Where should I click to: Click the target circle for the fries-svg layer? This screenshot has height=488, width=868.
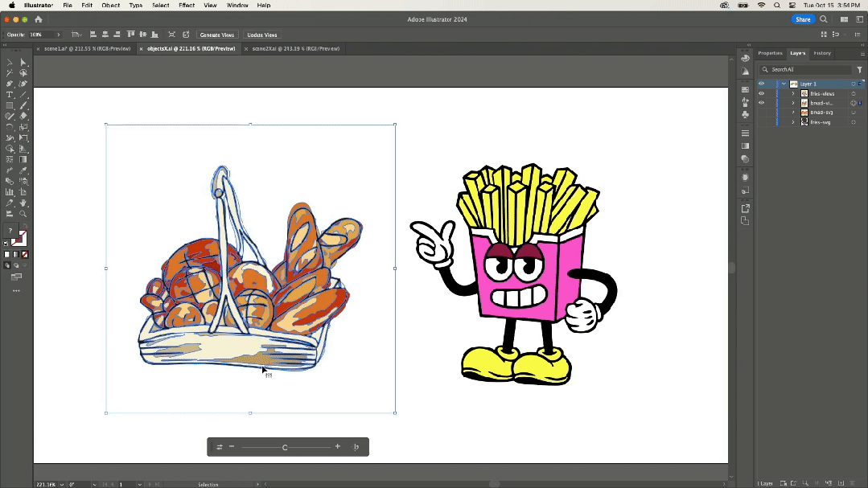point(853,122)
